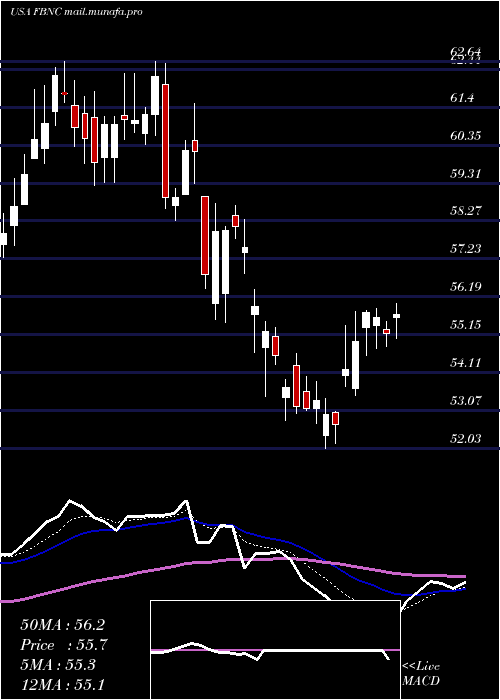Click the lowest candlestick touching 52.03

pyautogui.click(x=326, y=423)
